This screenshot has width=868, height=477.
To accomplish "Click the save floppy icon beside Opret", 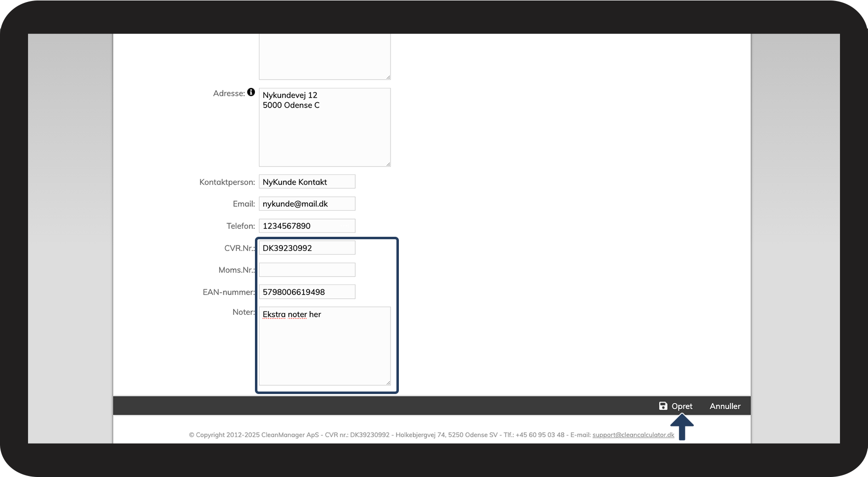I will point(663,406).
